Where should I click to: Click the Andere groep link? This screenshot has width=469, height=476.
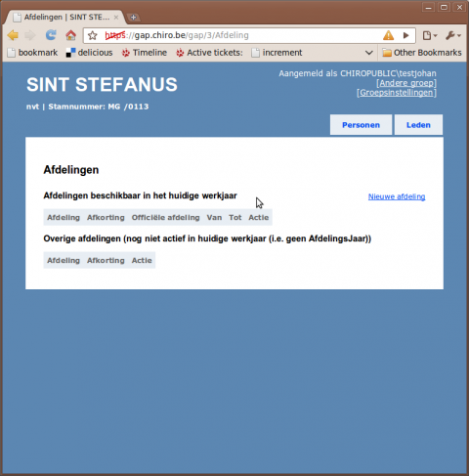406,83
